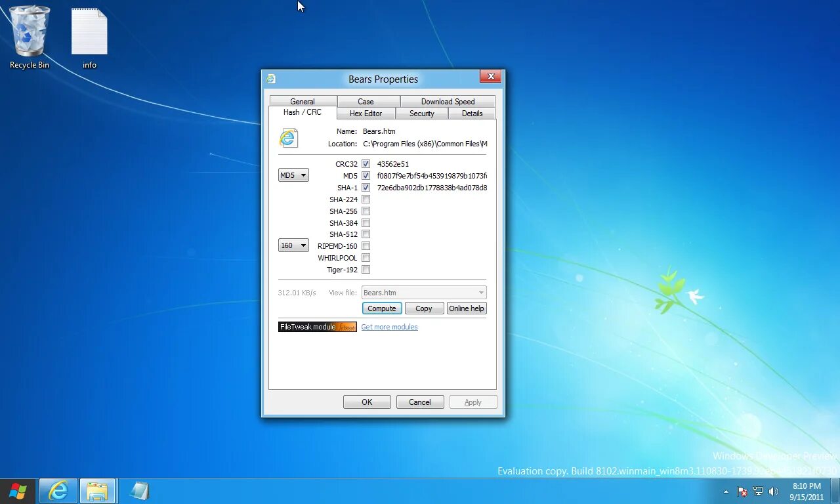The width and height of the screenshot is (840, 504).
Task: Click the title bar icon of Bears Properties
Action: pyautogui.click(x=270, y=79)
